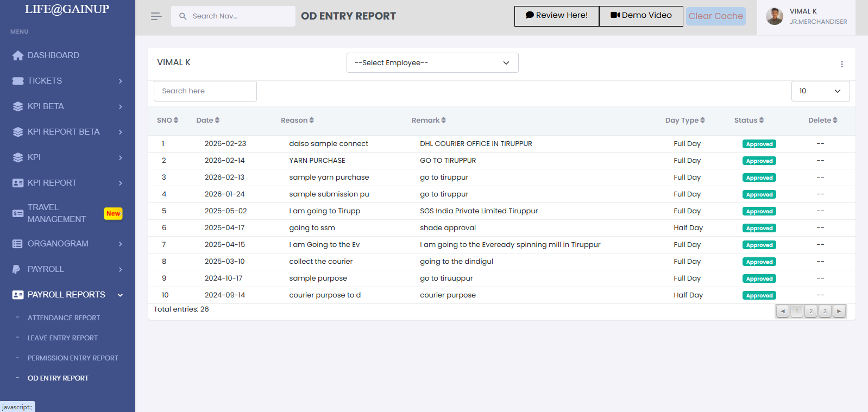
Task: Click the Clear Cache button
Action: [x=715, y=16]
